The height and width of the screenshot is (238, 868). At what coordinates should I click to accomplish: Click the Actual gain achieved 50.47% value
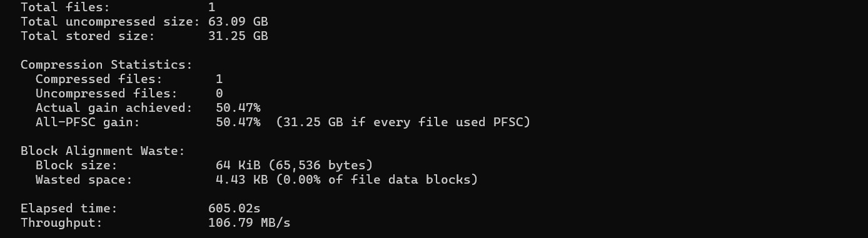coord(238,107)
